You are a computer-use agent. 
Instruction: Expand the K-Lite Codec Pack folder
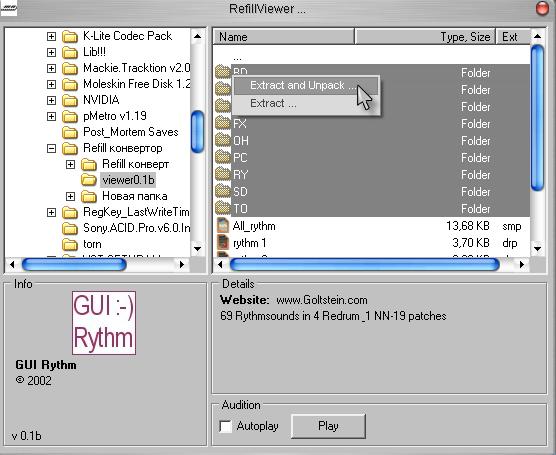click(51, 36)
